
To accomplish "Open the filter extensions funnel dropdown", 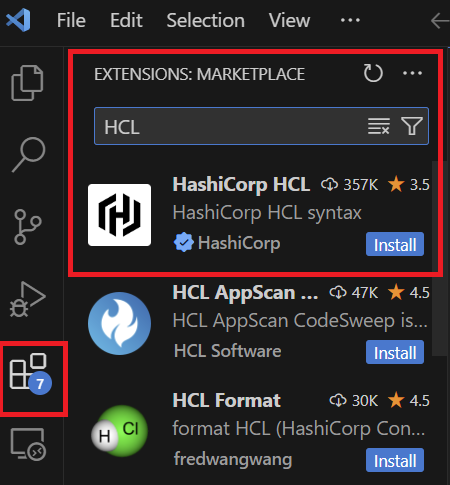I will tap(412, 126).
